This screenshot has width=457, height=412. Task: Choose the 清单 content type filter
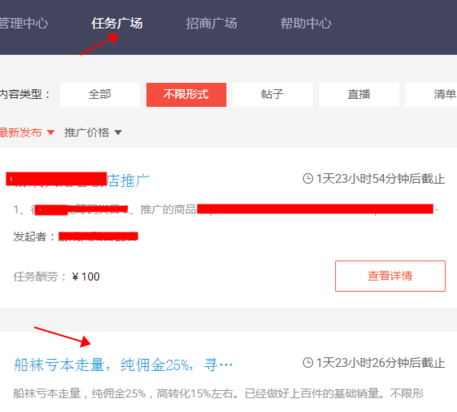[431, 95]
